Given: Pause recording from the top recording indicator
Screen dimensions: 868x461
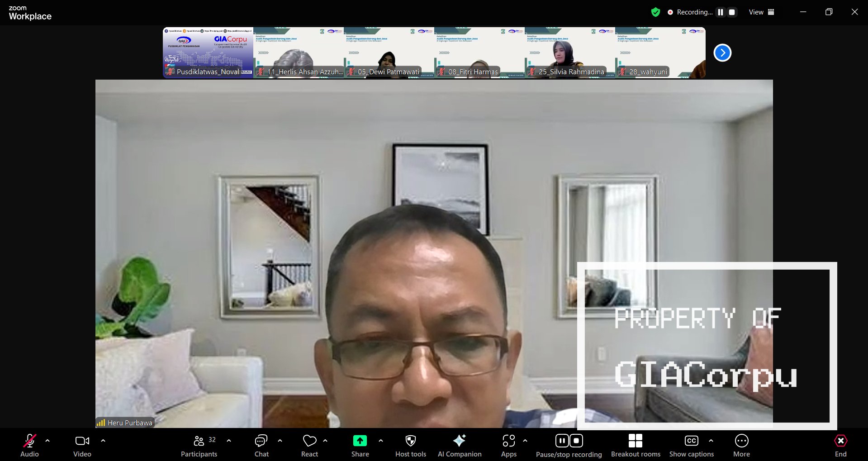Looking at the screenshot, I should click(x=721, y=12).
